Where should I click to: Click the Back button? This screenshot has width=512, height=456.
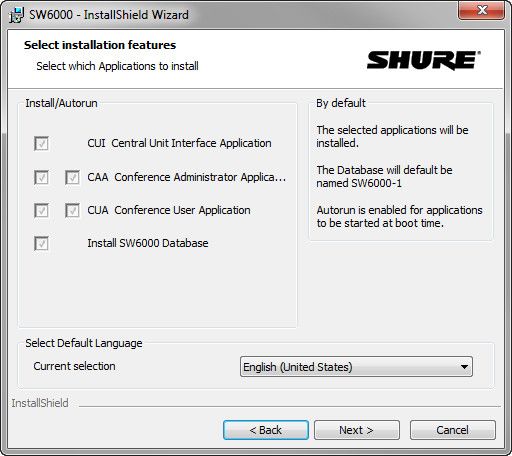click(x=266, y=430)
